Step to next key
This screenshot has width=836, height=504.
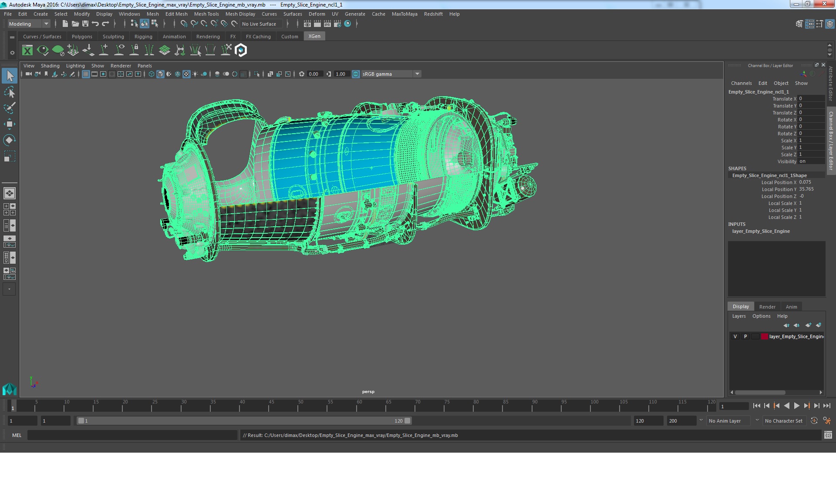[x=806, y=406]
